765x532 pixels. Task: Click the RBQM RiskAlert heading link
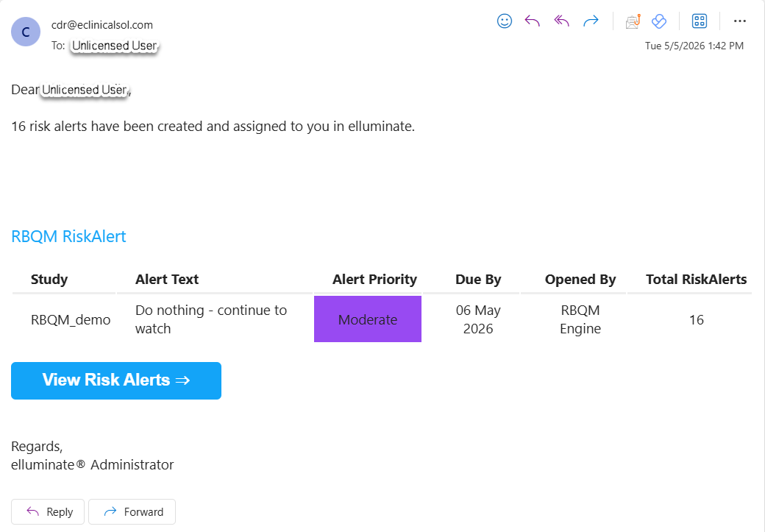pyautogui.click(x=69, y=236)
